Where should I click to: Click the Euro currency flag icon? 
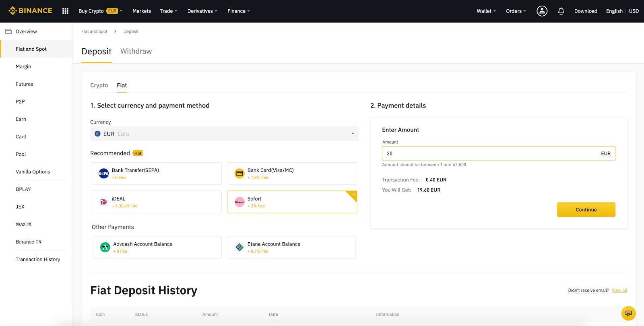[97, 134]
